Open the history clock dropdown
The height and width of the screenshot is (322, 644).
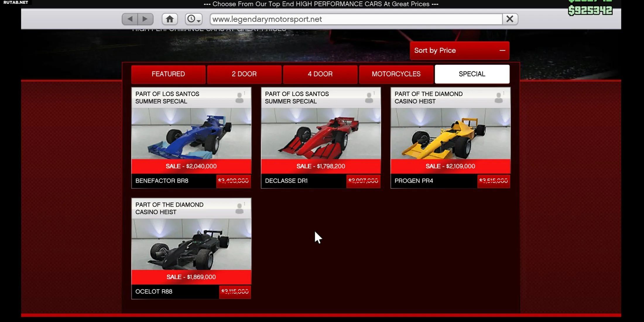pos(193,19)
